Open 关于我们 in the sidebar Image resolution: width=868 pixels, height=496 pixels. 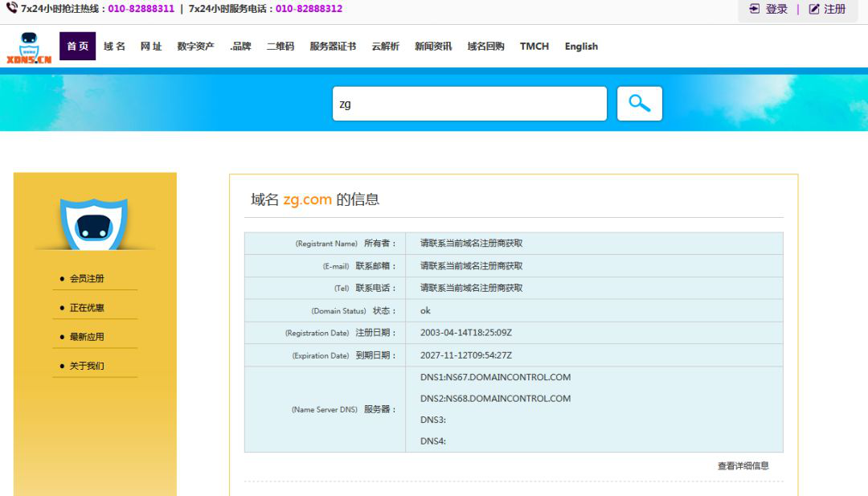tap(87, 366)
